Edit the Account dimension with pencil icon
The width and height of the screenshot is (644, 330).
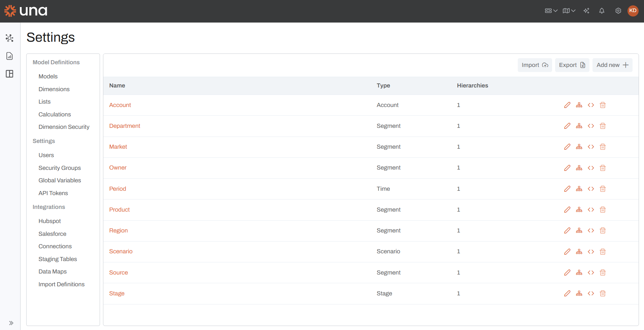click(567, 105)
